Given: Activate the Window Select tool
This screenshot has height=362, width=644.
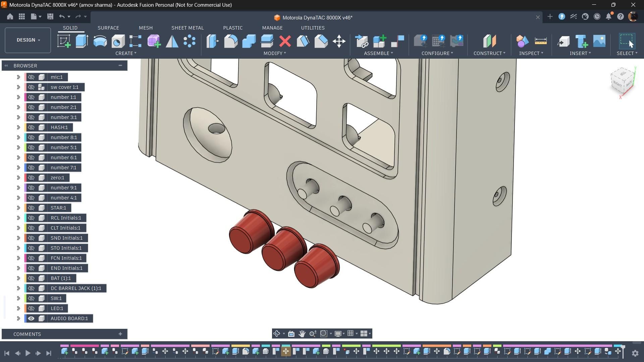Looking at the screenshot, I should tap(627, 41).
